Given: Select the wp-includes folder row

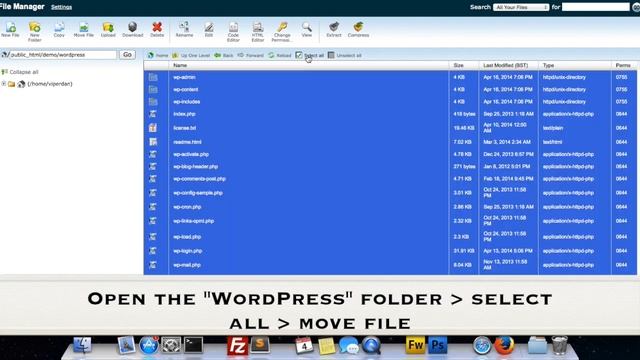Looking at the screenshot, I should pos(390,102).
